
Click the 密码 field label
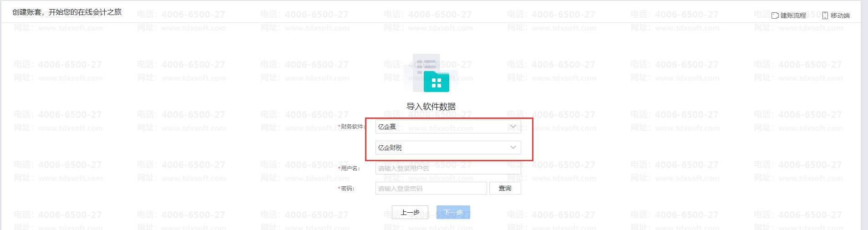pyautogui.click(x=347, y=189)
